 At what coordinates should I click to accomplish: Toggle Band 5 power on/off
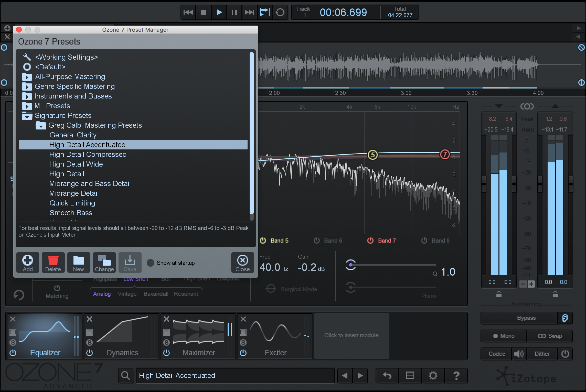tap(263, 241)
